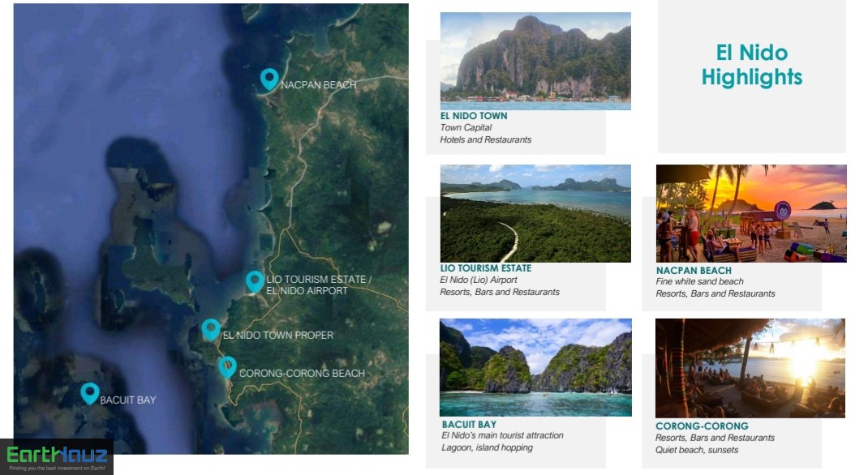Click the El Nido Highlights title
The width and height of the screenshot is (868, 475).
pos(752,65)
